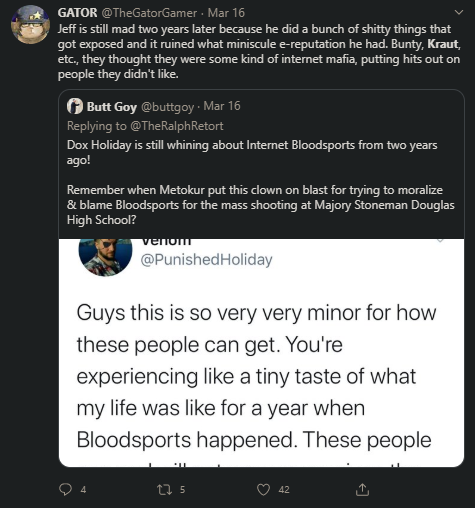Click the Mar 16 timestamp on GATOR's tweet
475x508 pixels.
coord(226,13)
